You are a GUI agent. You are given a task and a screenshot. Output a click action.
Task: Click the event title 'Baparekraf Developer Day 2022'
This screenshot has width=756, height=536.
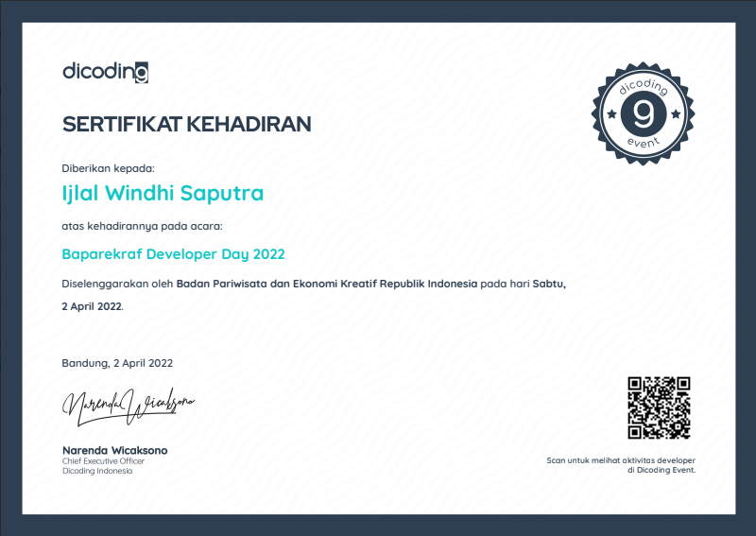[173, 254]
